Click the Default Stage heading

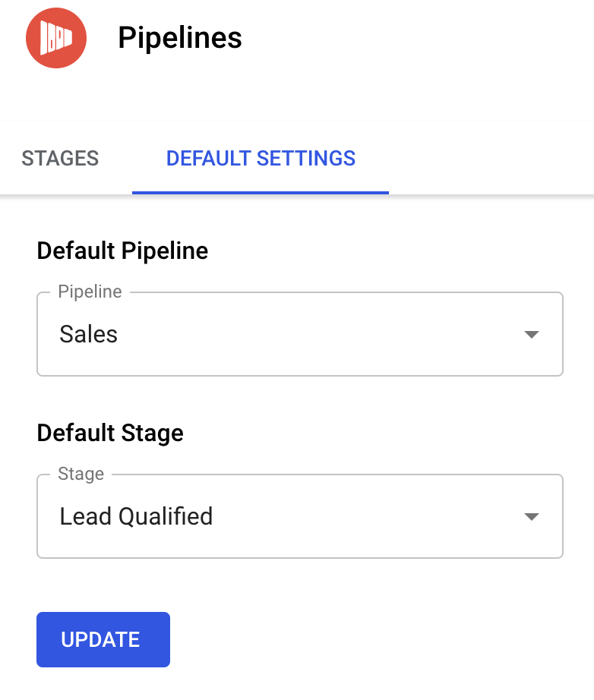[x=110, y=433]
